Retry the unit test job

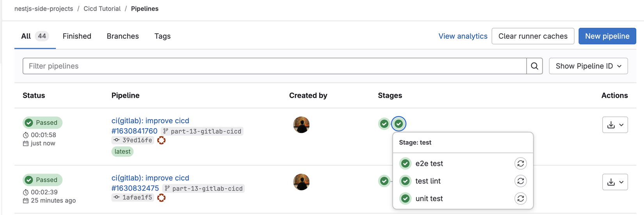tap(520, 199)
